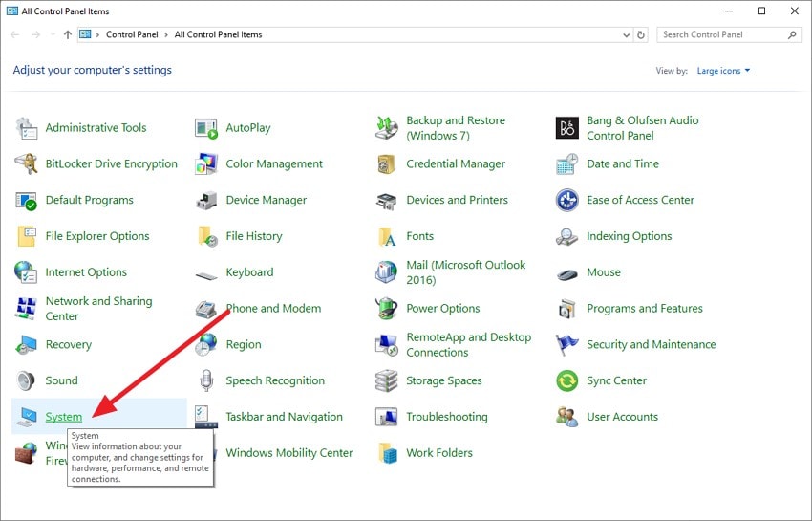812x521 pixels.
Task: Click the Sound speaker icon
Action: (x=26, y=381)
